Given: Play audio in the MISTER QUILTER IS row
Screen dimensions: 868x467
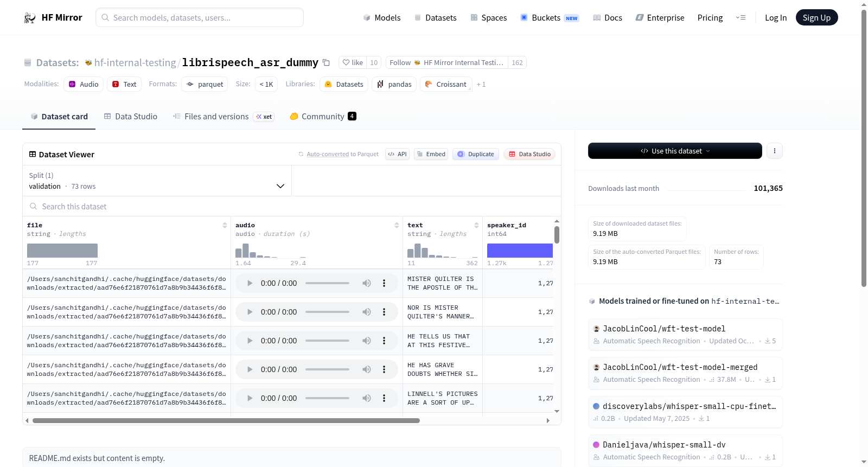Looking at the screenshot, I should click(250, 283).
